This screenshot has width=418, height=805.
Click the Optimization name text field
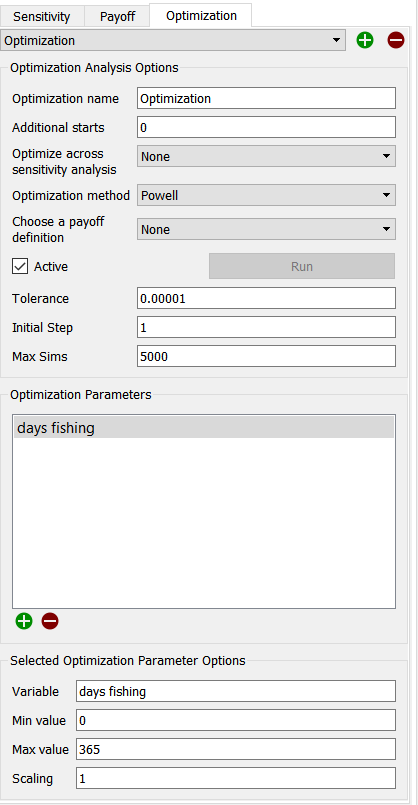267,98
